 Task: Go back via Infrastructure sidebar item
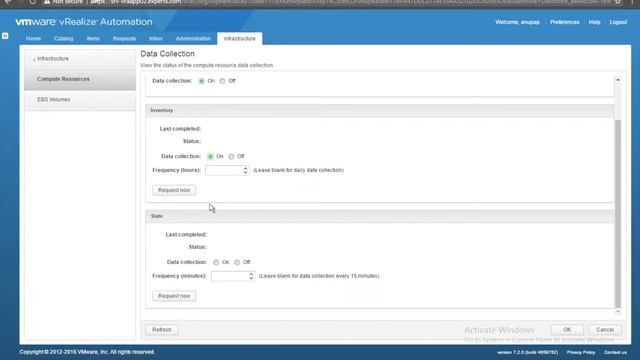point(80,59)
